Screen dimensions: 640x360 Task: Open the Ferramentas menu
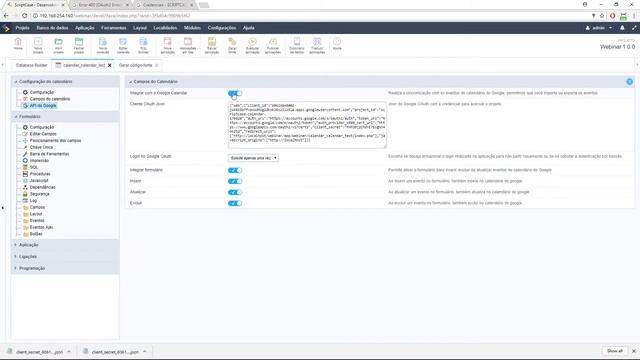pos(113,28)
